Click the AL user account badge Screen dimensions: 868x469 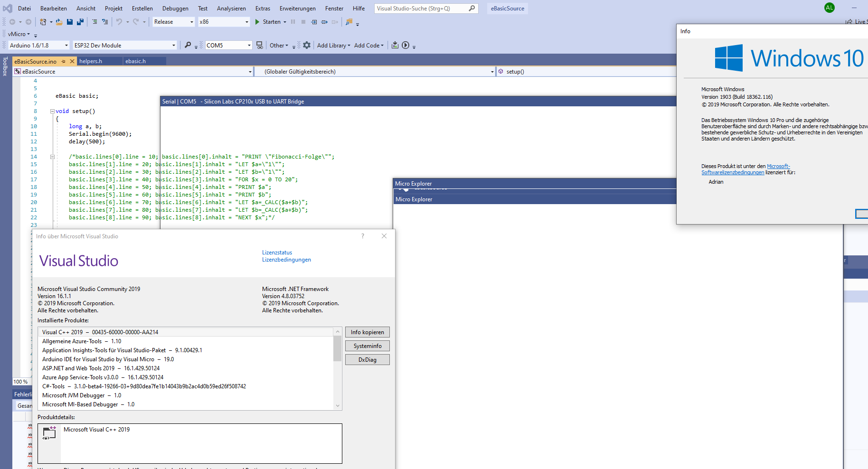click(x=830, y=8)
